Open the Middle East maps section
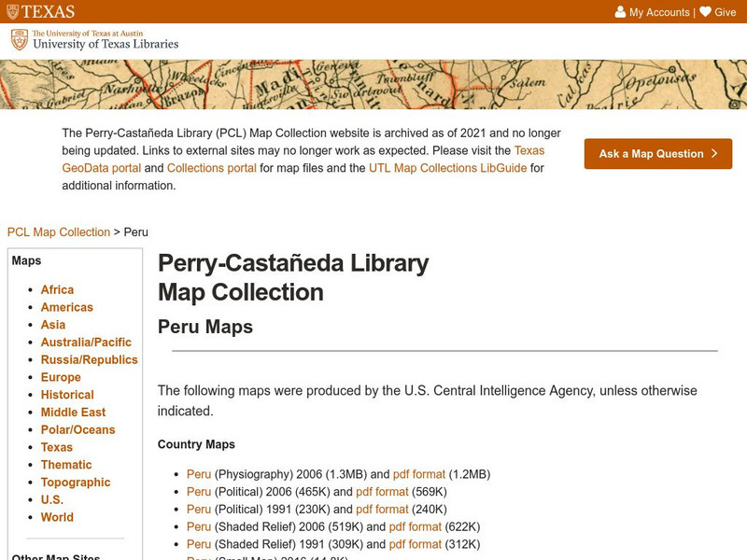Image resolution: width=747 pixels, height=560 pixels. (75, 412)
